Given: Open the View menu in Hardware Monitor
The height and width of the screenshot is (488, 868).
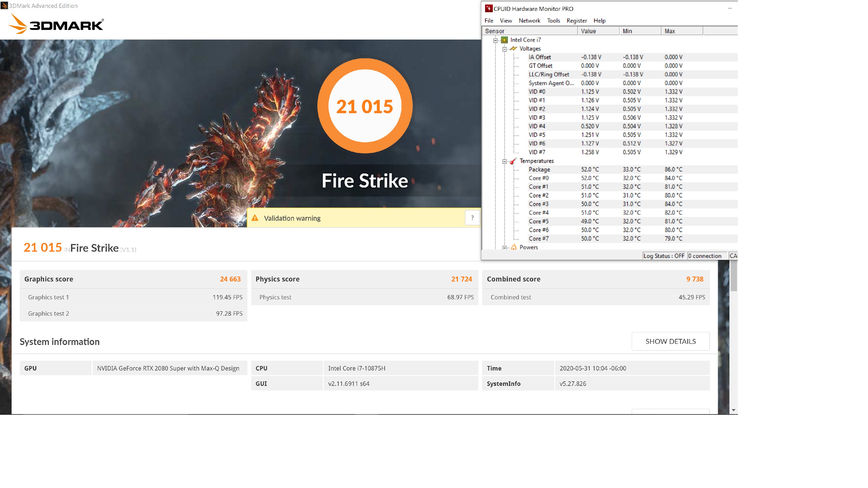Looking at the screenshot, I should tap(506, 21).
